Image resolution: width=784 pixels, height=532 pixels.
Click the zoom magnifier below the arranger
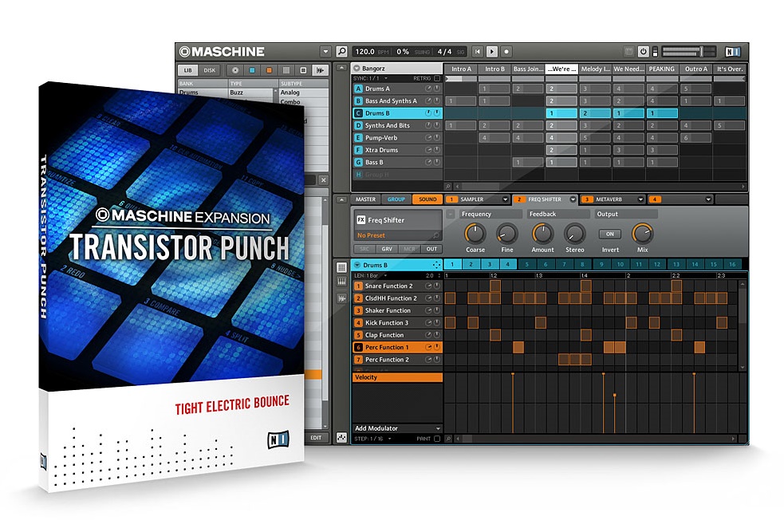point(448,186)
